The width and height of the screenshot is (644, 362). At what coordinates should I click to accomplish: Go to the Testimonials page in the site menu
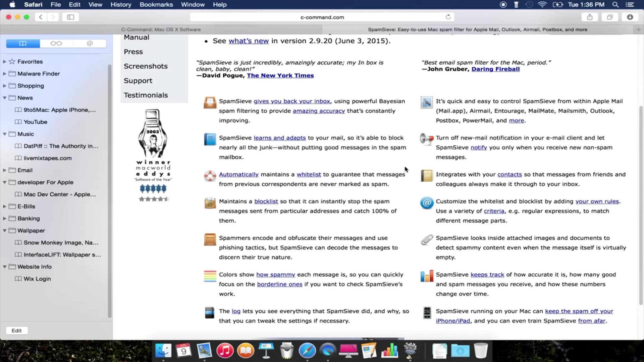pos(146,95)
